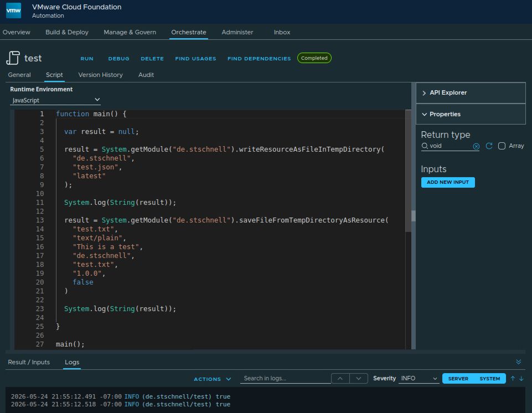Screen dimensions: 532x413
Task: Switch to the General tab
Action: (19, 75)
